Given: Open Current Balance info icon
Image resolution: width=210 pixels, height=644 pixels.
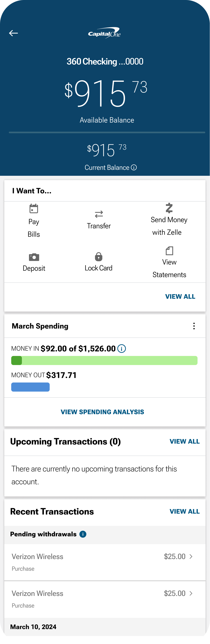Looking at the screenshot, I should 134,168.
